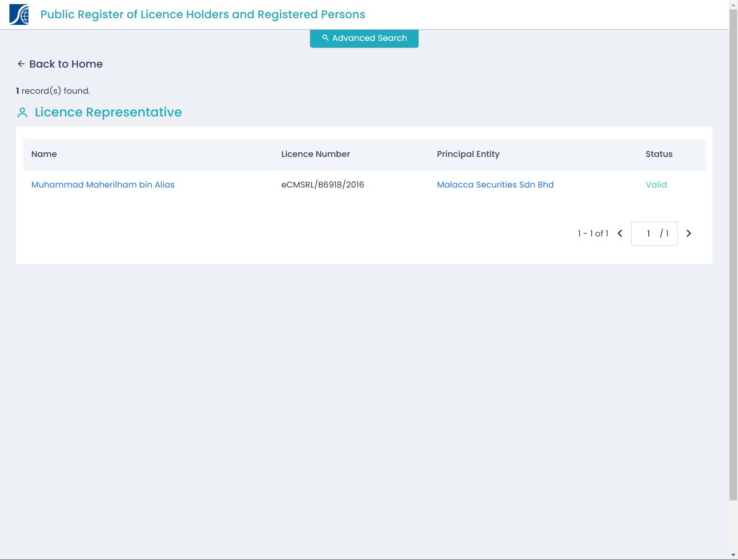Click the vertical scrollbar thumb
This screenshot has width=738, height=560.
pyautogui.click(x=733, y=253)
